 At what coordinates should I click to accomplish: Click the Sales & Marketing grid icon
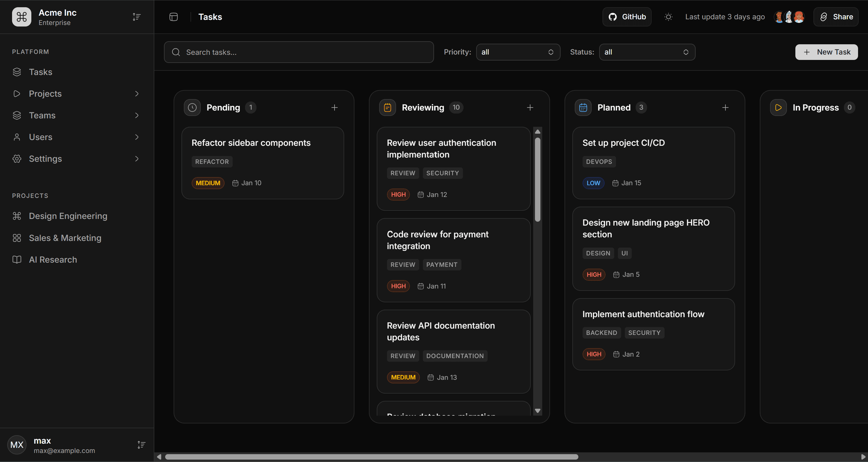pyautogui.click(x=17, y=238)
